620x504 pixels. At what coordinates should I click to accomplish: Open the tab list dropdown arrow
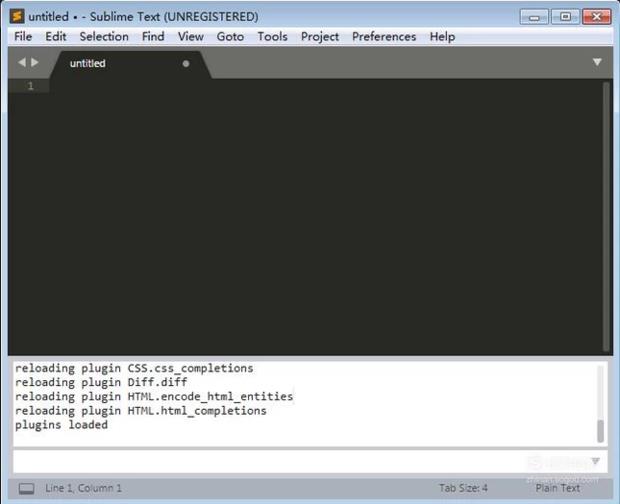[597, 62]
